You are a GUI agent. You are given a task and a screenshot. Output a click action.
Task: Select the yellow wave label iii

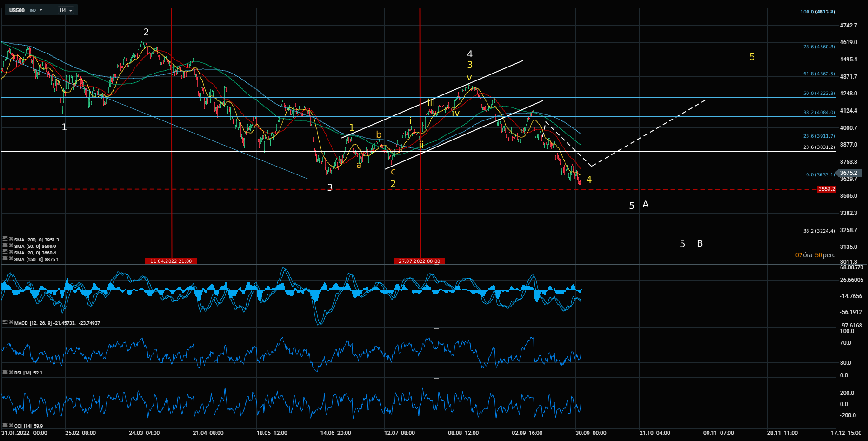click(432, 102)
